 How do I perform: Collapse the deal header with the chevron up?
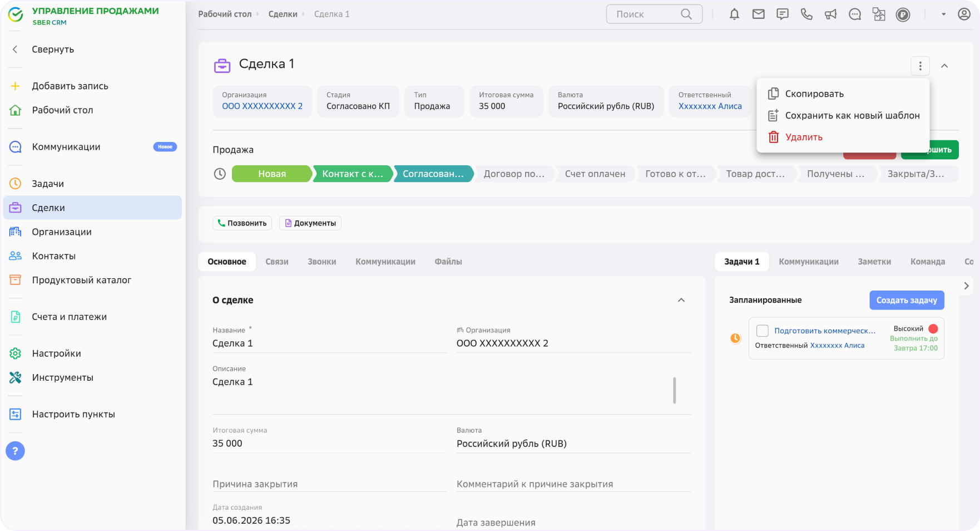[944, 66]
